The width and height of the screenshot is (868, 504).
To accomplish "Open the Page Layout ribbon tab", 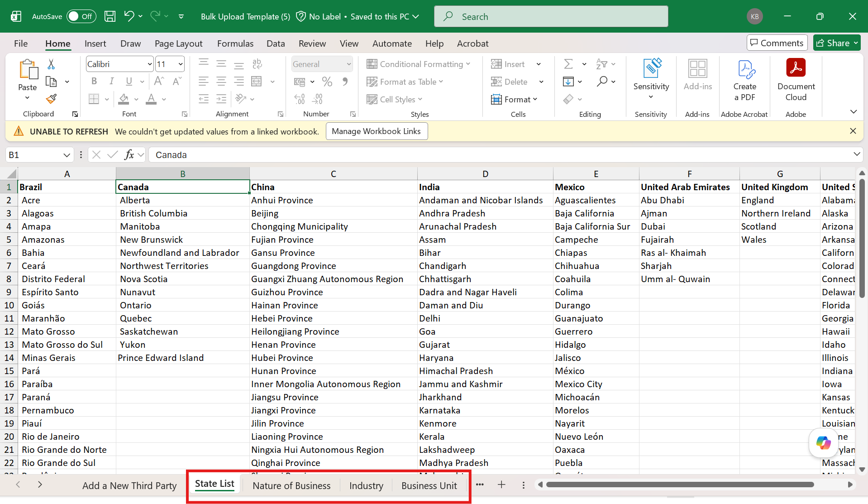I will tap(179, 43).
